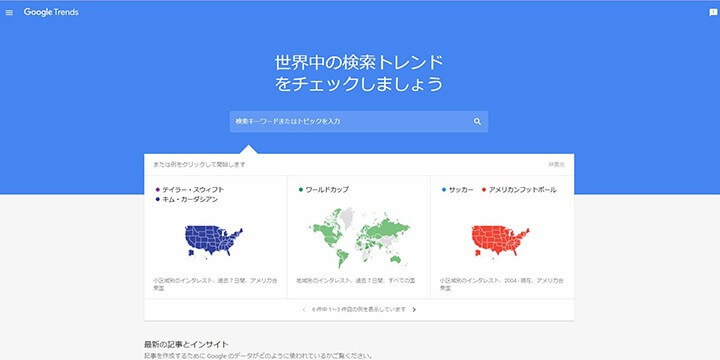Image resolution: width=720 pixels, height=360 pixels.
Task: Click the red United States map thumbnail
Action: [x=501, y=241]
